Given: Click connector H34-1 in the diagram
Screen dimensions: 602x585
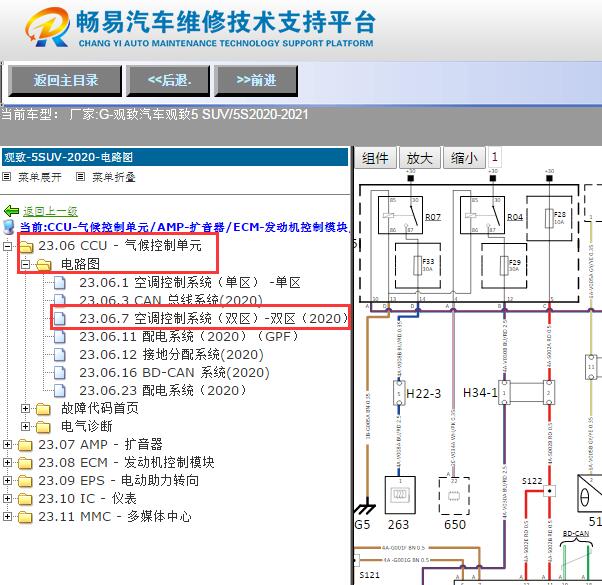Looking at the screenshot, I should [x=504, y=392].
